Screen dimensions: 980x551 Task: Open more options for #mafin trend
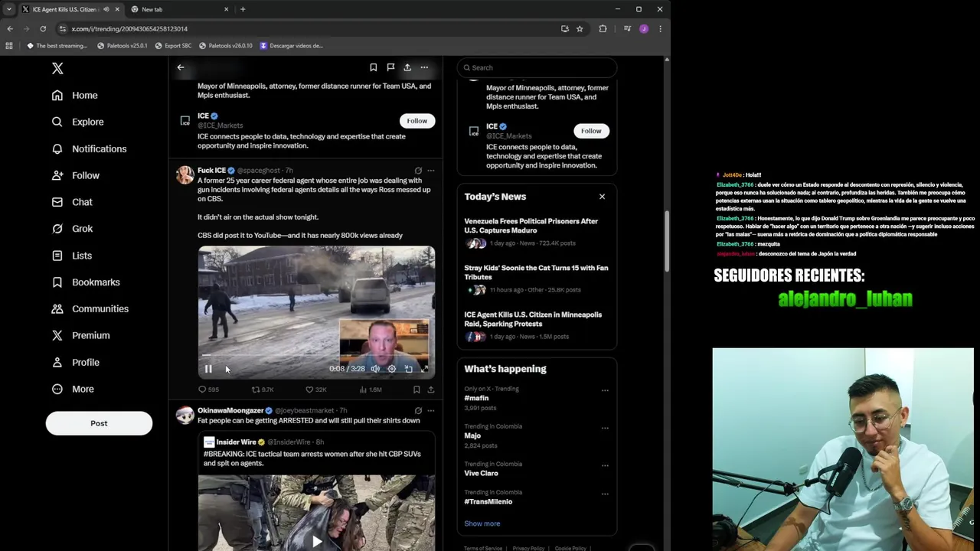click(605, 390)
